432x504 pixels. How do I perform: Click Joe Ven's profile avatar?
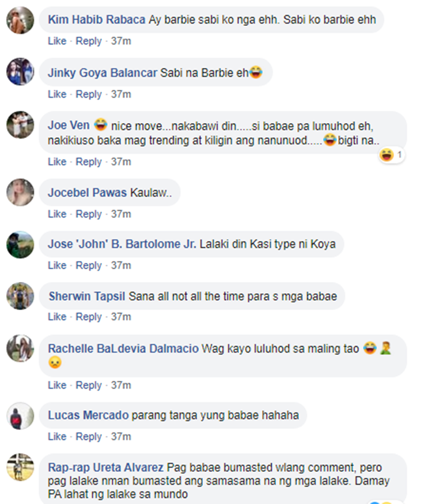20,125
